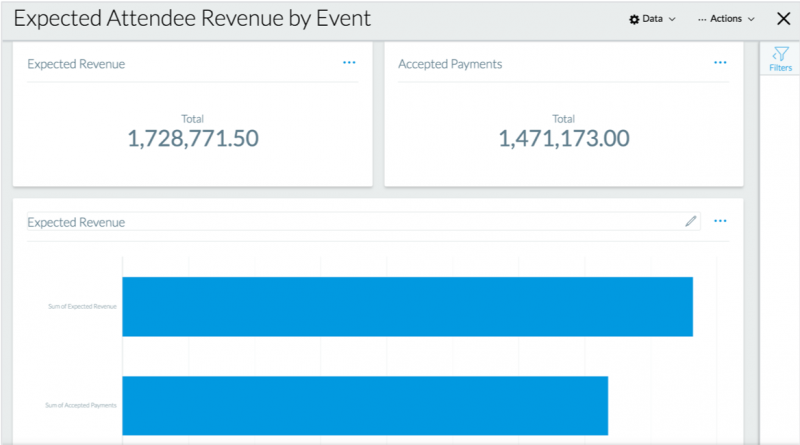The height and width of the screenshot is (445, 800).
Task: Click the 1,728,771.50 total value
Action: coord(193,139)
